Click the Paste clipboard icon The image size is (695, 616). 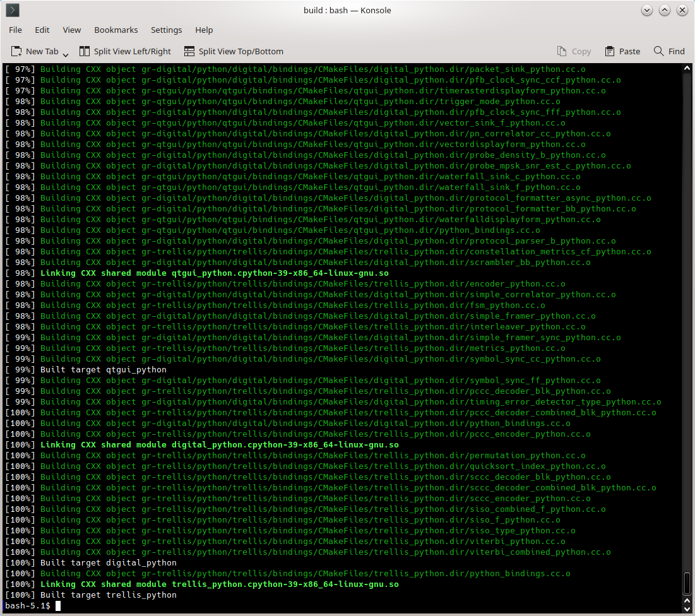(610, 52)
